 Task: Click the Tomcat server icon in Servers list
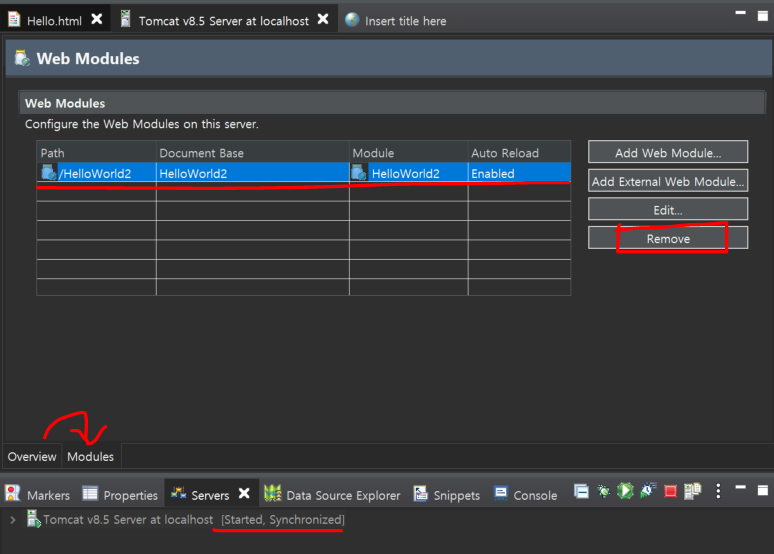click(x=34, y=518)
